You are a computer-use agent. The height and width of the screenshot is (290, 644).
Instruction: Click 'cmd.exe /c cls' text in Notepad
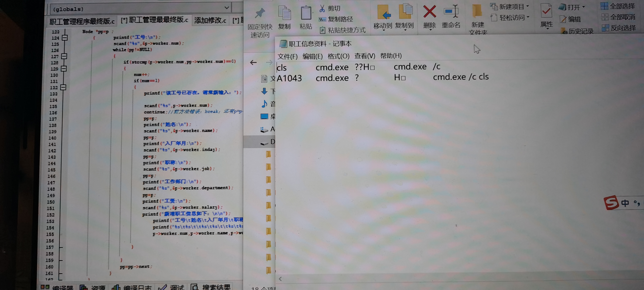click(x=461, y=77)
